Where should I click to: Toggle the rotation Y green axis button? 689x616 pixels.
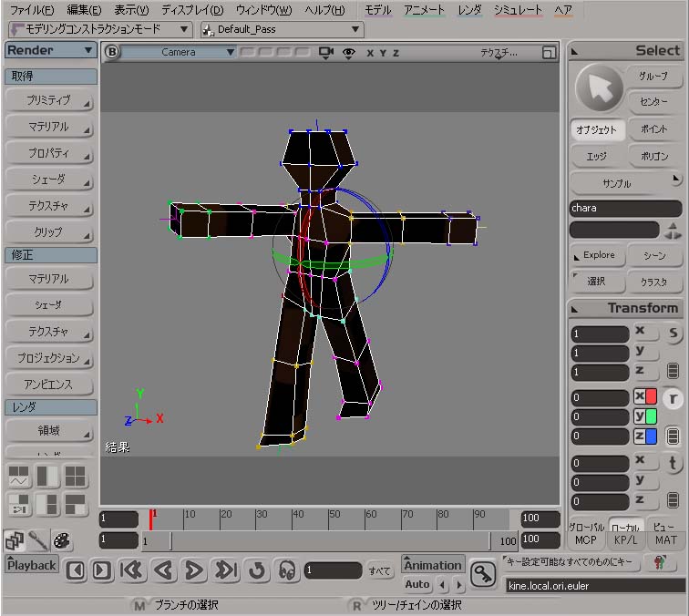(x=645, y=416)
